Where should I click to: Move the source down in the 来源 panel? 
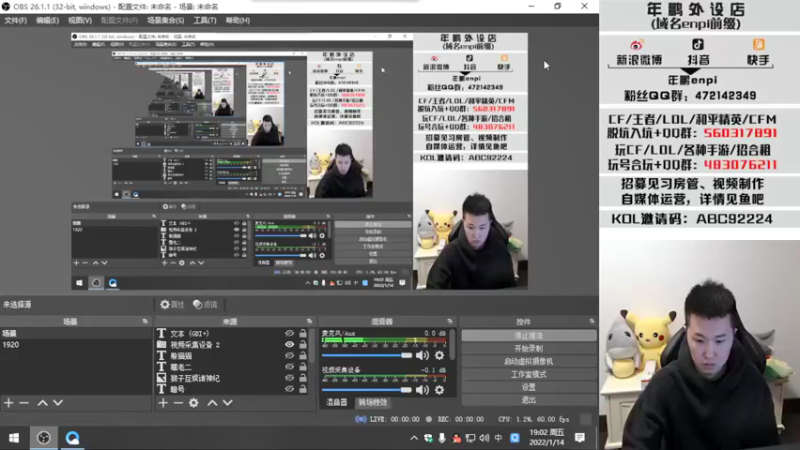pyautogui.click(x=228, y=403)
